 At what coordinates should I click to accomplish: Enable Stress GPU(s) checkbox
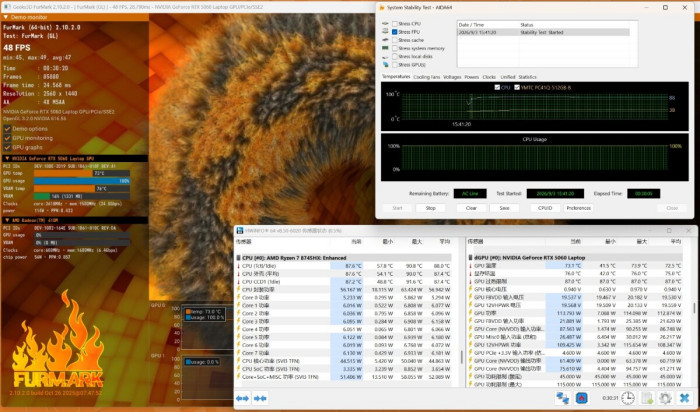pos(395,65)
